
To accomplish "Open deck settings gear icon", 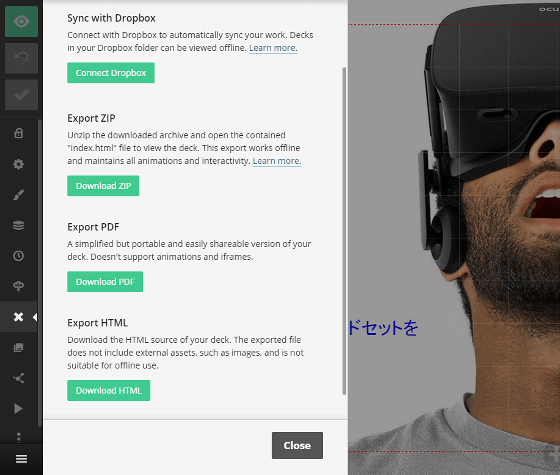I will [x=19, y=164].
